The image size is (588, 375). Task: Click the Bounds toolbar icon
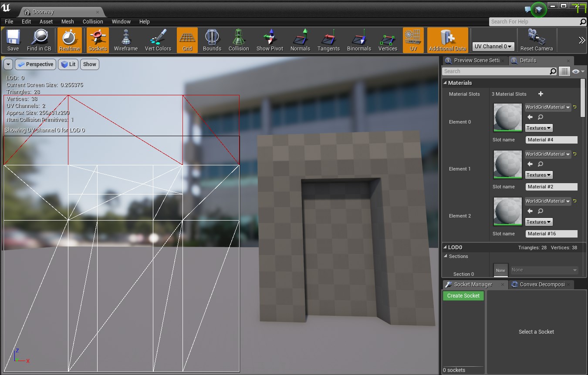[x=212, y=40]
